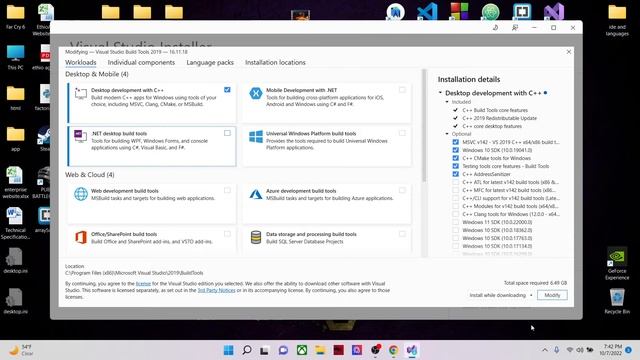Switch to the Workloads tab
This screenshot has width=640, height=360.
tap(81, 62)
